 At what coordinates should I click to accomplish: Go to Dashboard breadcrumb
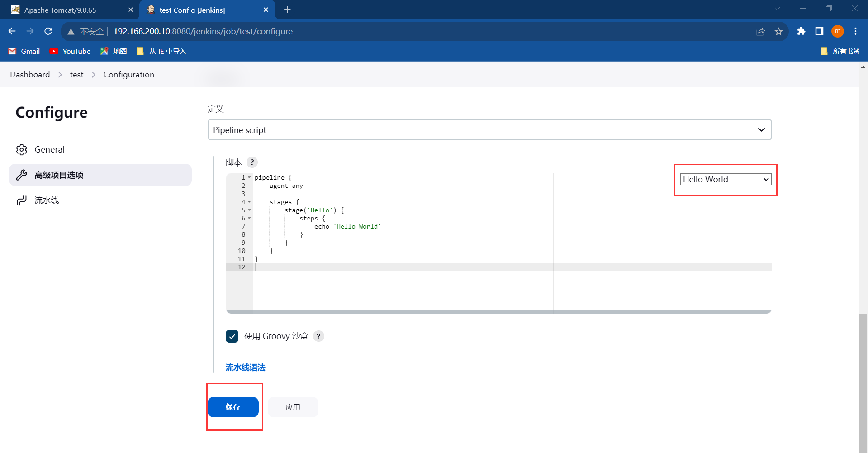click(x=30, y=75)
